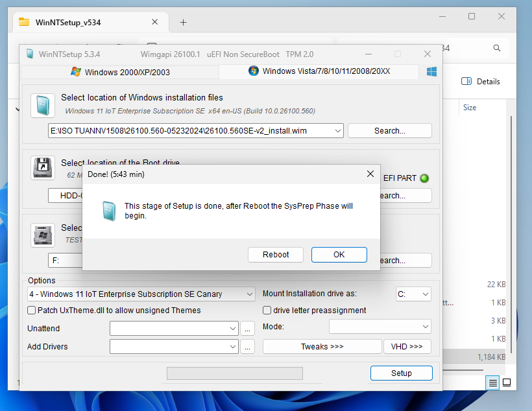
Task: Expand the Unattend file dropdown
Action: (233, 328)
